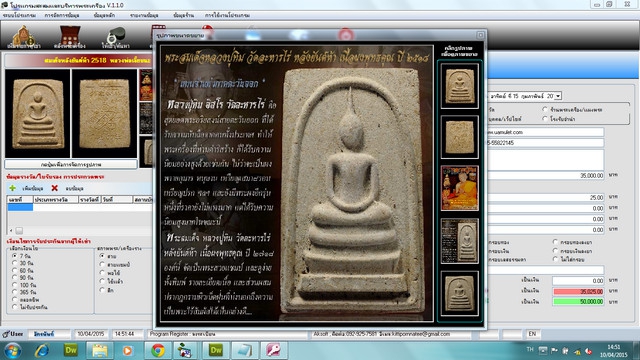Click the 10/04/2015 date in status bar
The width and height of the screenshot is (640, 360).
click(x=91, y=334)
